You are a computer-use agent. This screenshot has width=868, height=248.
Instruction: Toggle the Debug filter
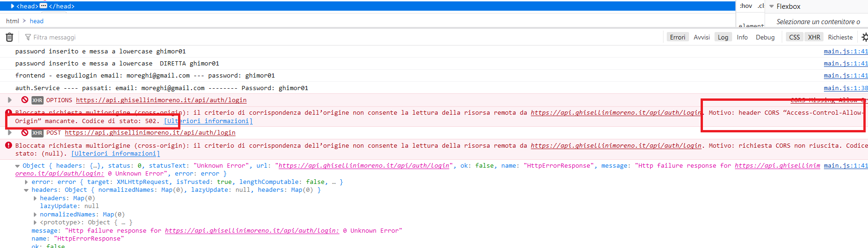coord(765,37)
